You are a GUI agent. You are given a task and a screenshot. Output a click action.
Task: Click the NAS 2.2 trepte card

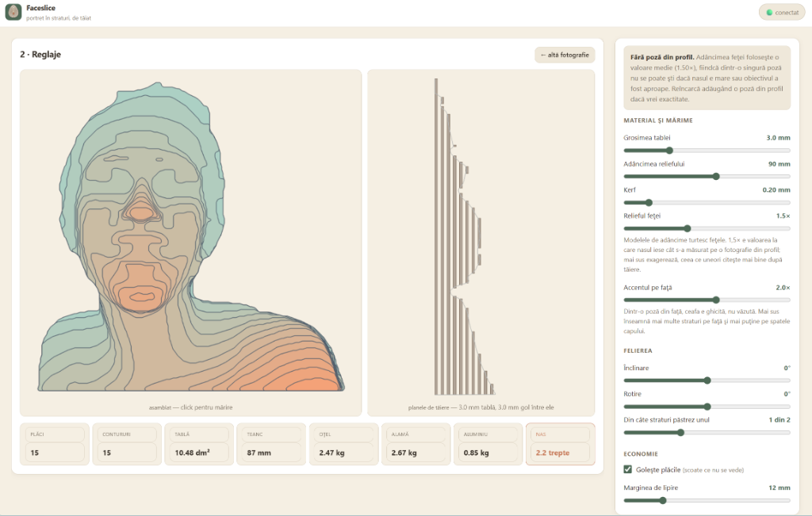pyautogui.click(x=561, y=444)
